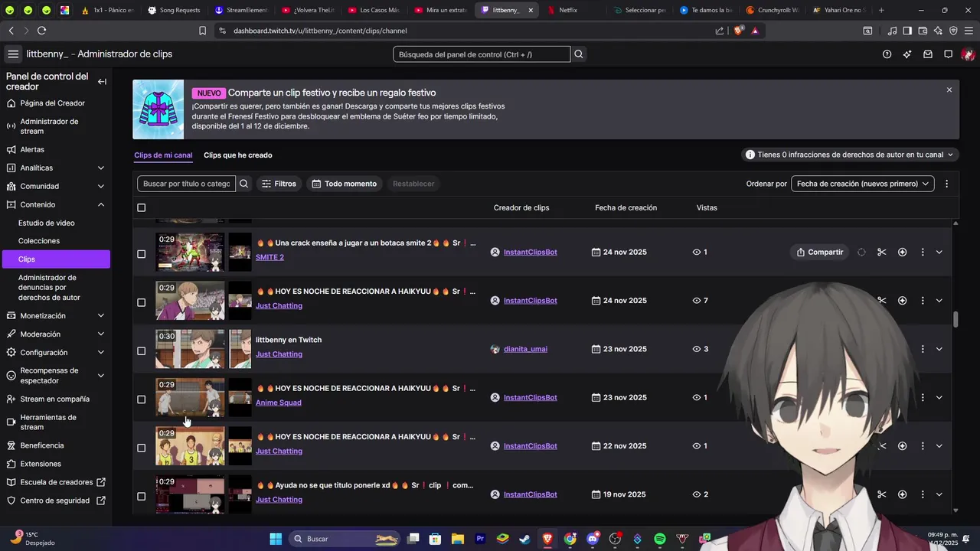
Task: Bookmark this page in the address bar
Action: pos(203,31)
